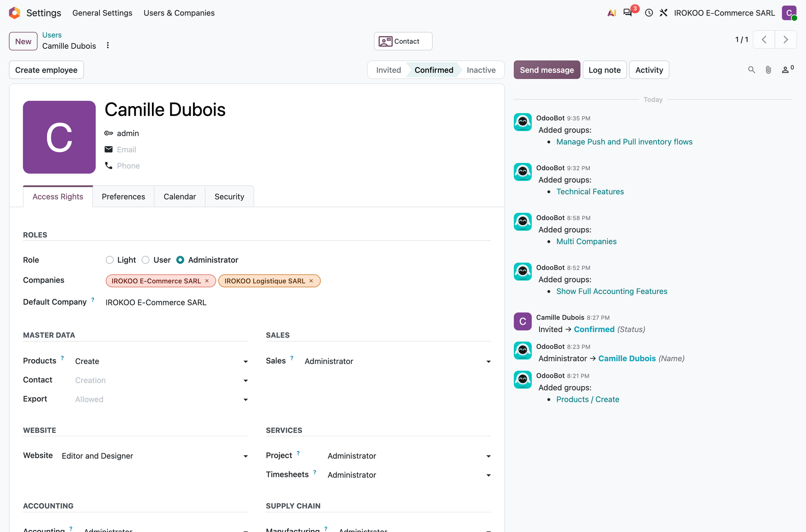The width and height of the screenshot is (806, 532).
Task: Click the Create employee button
Action: [46, 70]
